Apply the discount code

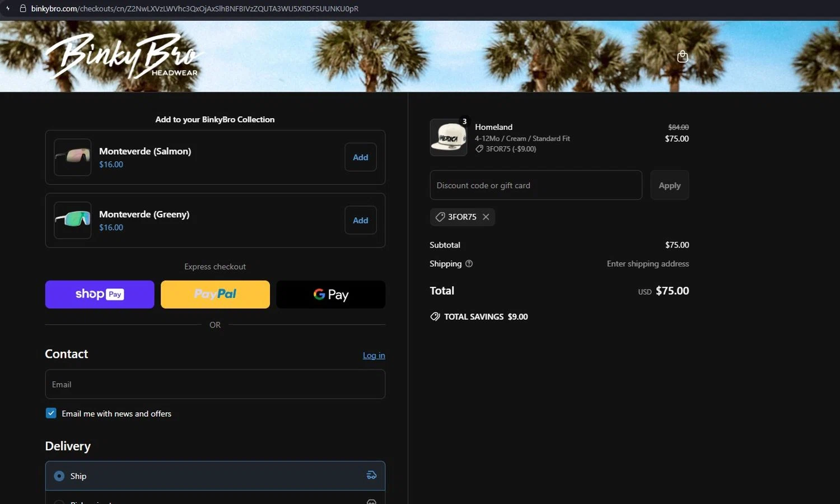click(x=670, y=185)
